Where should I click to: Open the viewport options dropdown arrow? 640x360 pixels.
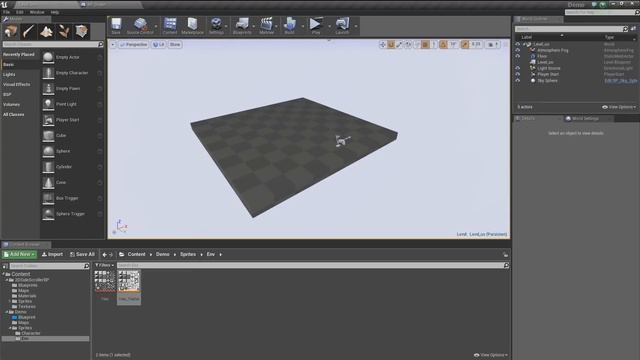(x=113, y=44)
